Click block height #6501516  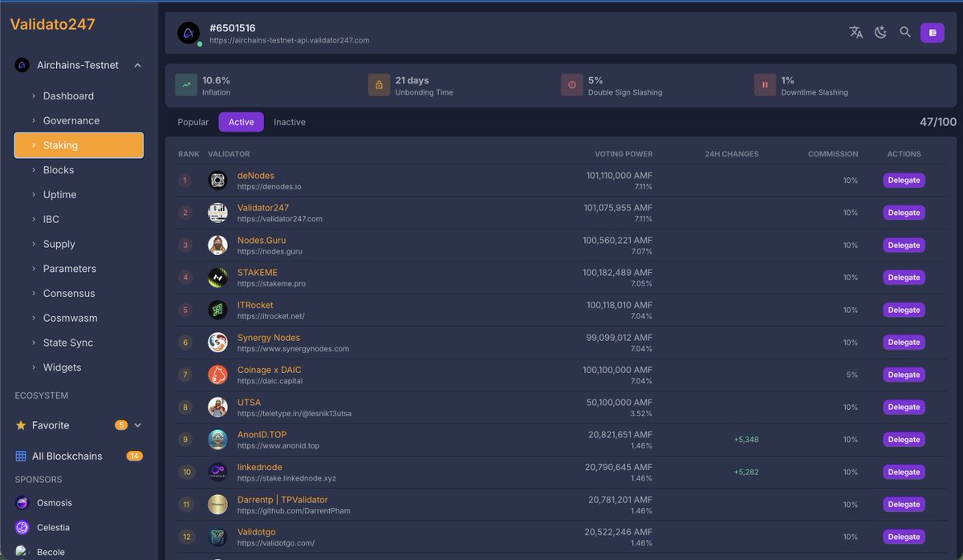[233, 28]
